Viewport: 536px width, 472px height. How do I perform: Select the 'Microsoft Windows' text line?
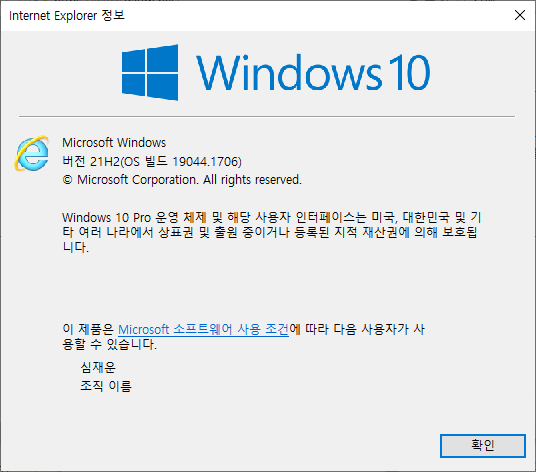pyautogui.click(x=114, y=143)
